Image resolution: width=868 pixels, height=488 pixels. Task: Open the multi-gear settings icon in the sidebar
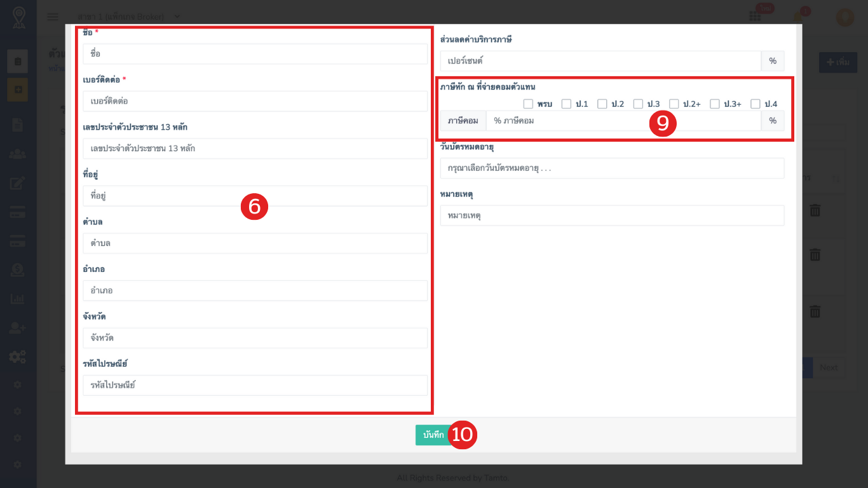[x=18, y=356]
